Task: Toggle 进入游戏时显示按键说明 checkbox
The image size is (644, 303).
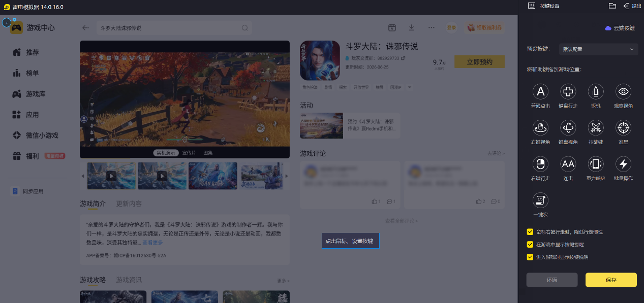Action: tap(530, 257)
